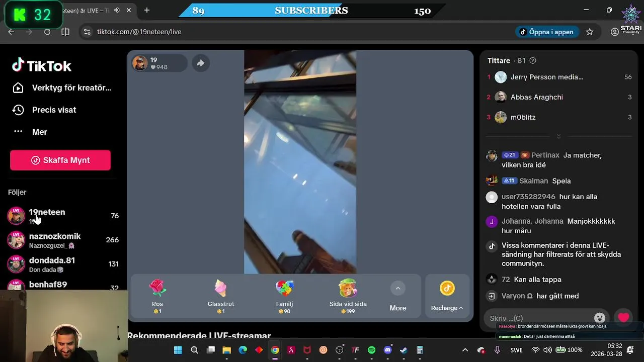This screenshot has width=644, height=362.
Task: Open Task View on taskbar
Action: tap(211, 350)
